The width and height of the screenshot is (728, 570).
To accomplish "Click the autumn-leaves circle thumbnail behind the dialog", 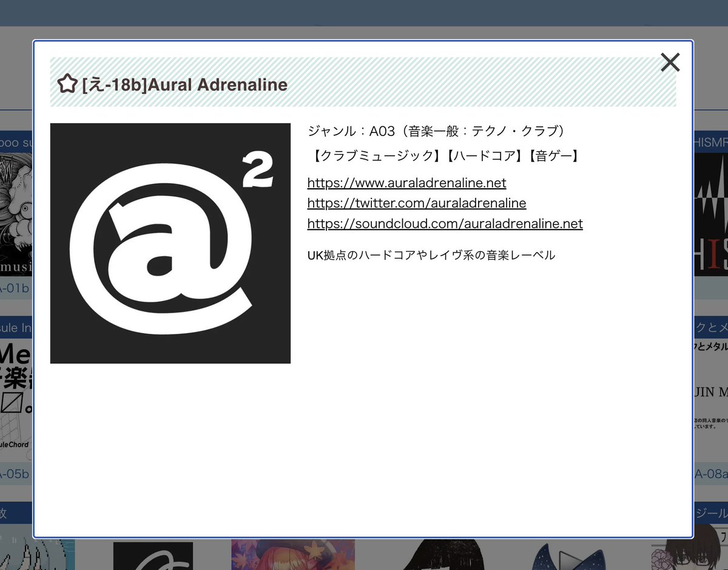I will point(293,555).
